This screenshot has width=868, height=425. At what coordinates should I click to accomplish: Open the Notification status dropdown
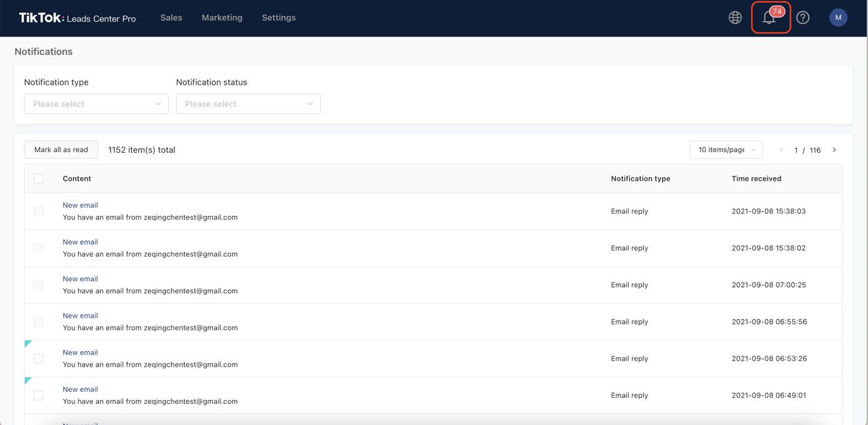[248, 103]
